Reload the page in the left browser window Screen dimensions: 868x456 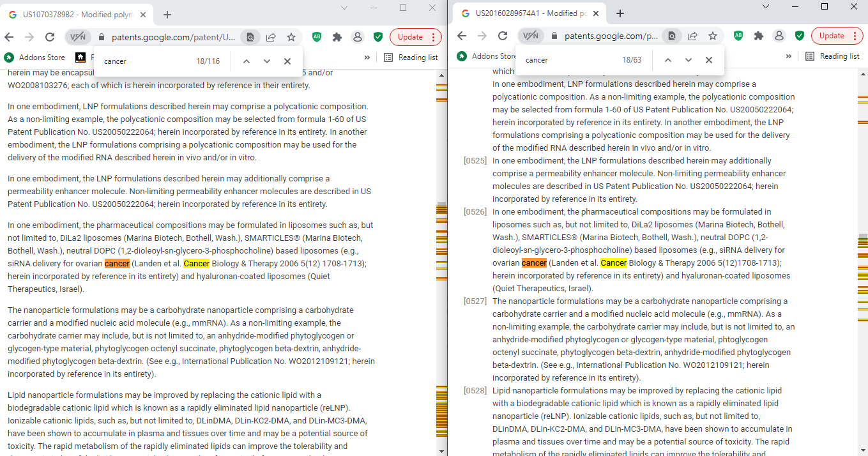(x=50, y=37)
